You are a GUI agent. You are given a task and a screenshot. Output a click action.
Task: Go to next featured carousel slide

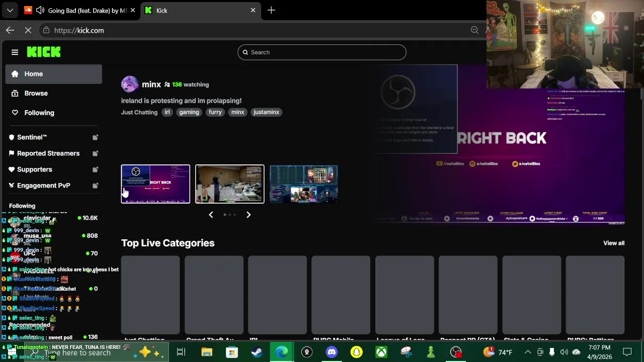point(249,215)
